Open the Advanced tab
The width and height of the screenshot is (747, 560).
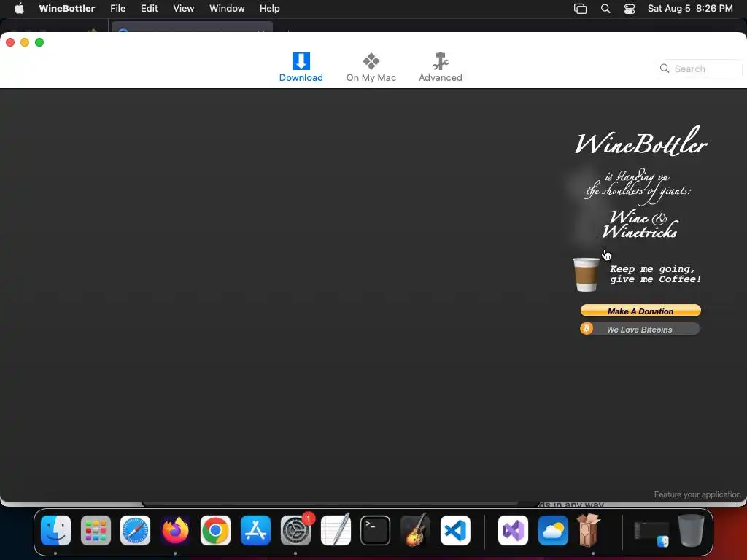[440, 68]
